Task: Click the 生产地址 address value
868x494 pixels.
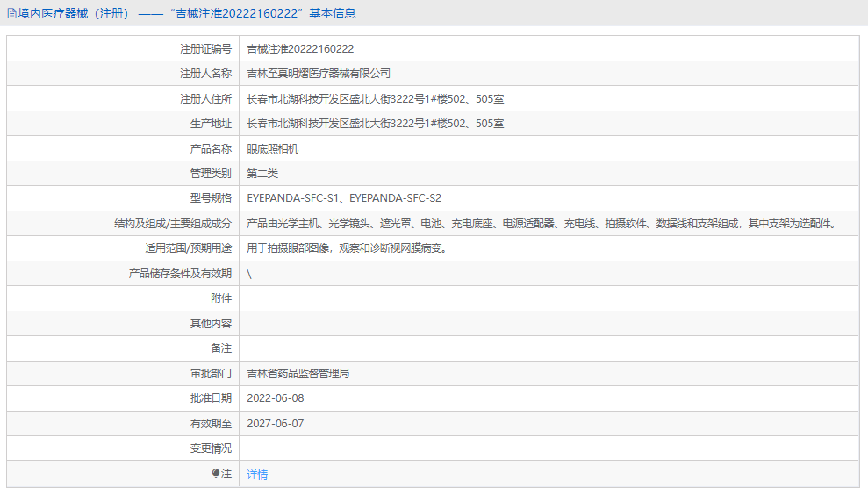Action: [376, 124]
